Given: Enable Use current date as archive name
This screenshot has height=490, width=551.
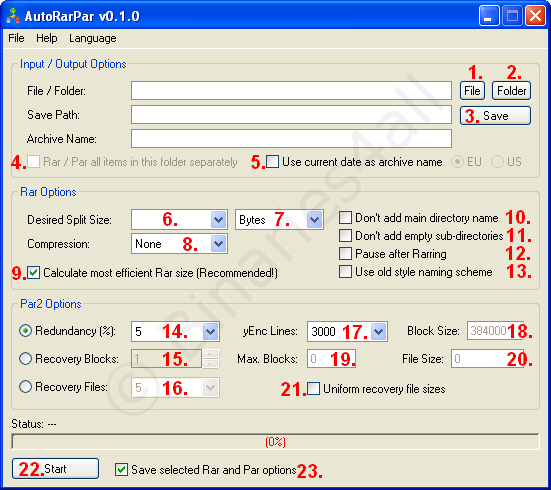Looking at the screenshot, I should tap(272, 162).
